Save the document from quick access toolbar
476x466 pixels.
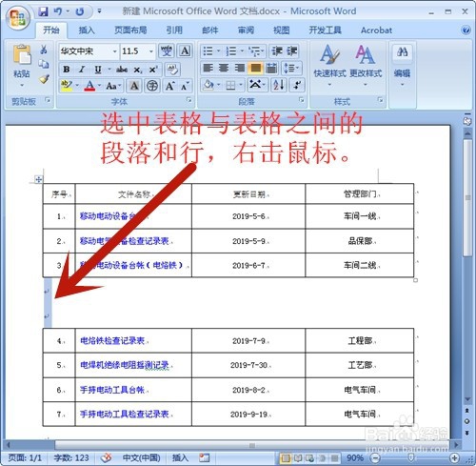(x=43, y=11)
